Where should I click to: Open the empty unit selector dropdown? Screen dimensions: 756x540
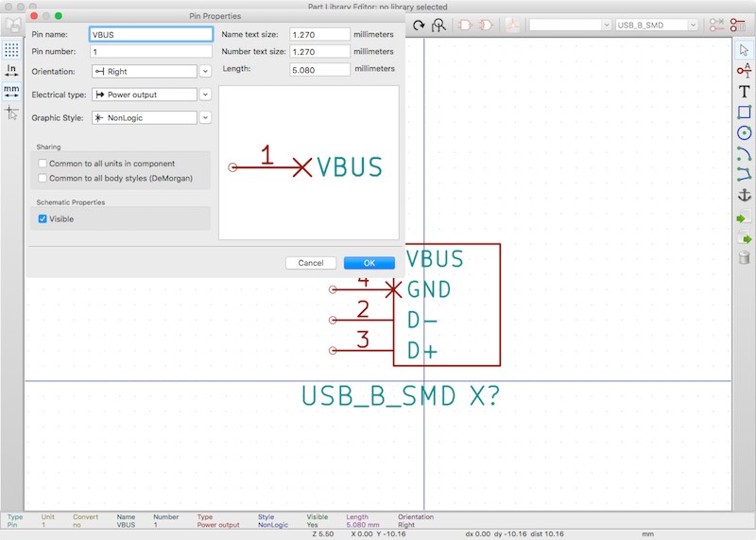coord(570,26)
